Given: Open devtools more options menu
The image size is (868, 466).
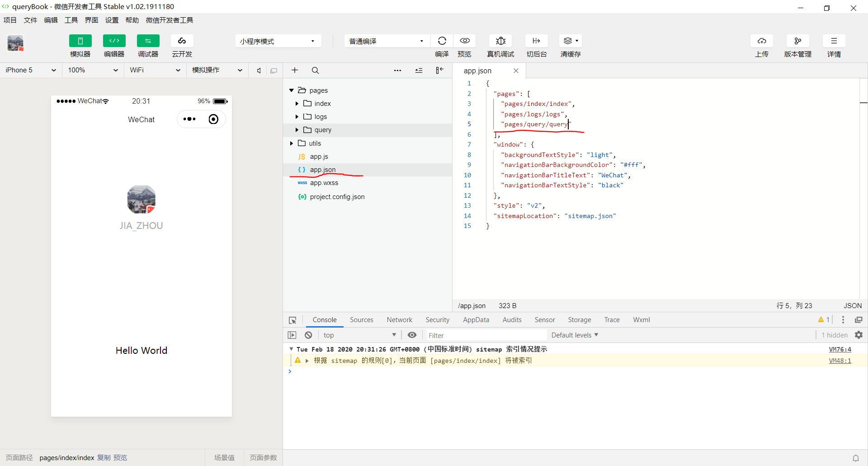Looking at the screenshot, I should click(x=843, y=320).
